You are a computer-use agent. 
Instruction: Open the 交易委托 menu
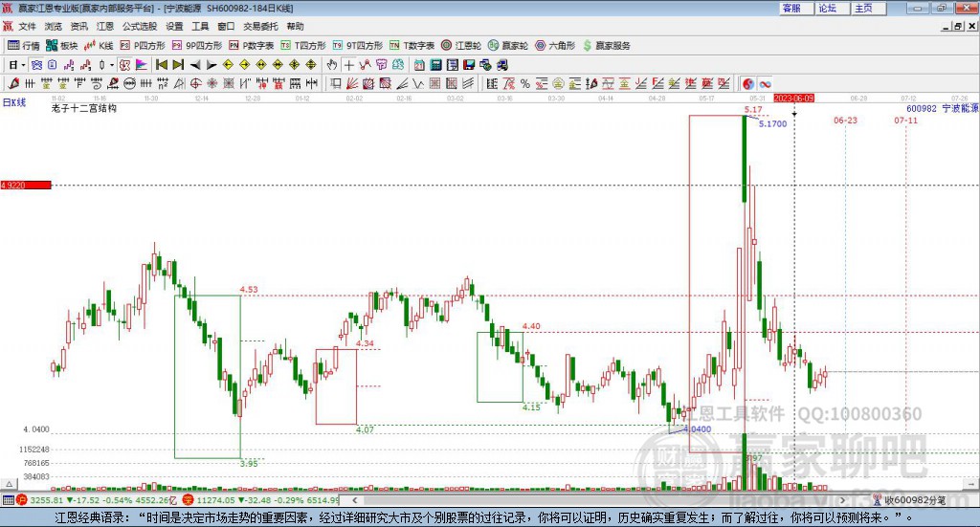[x=260, y=26]
